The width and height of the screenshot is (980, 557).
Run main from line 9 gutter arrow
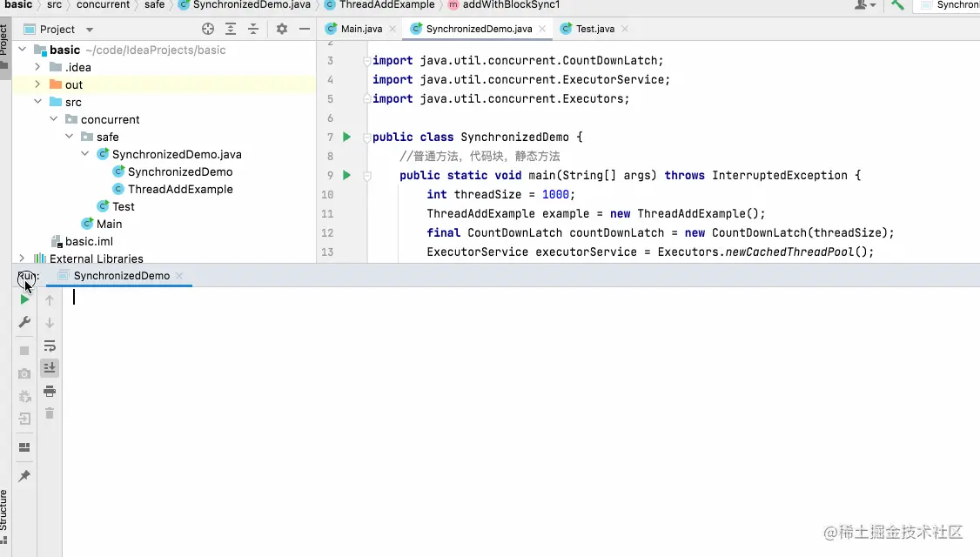tap(347, 175)
